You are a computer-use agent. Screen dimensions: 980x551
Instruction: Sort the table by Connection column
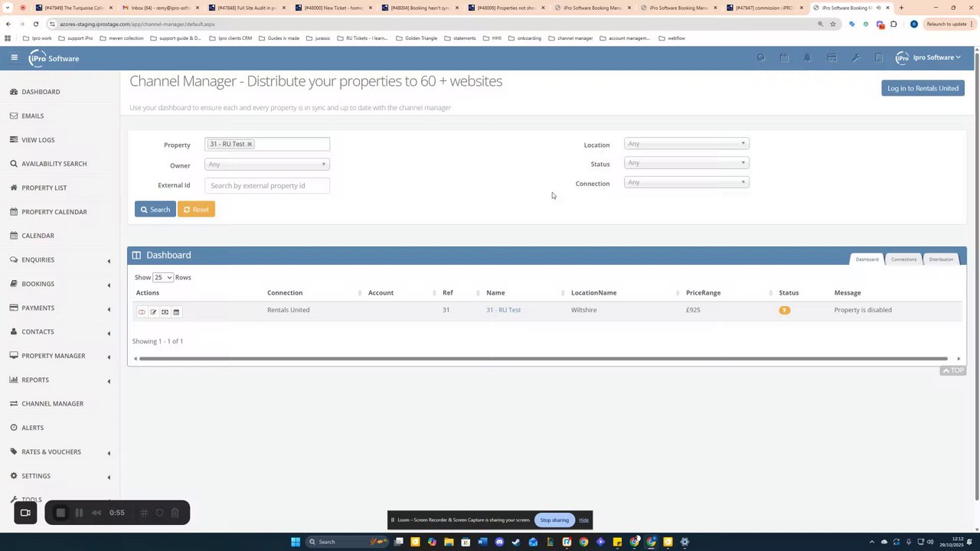click(x=314, y=292)
